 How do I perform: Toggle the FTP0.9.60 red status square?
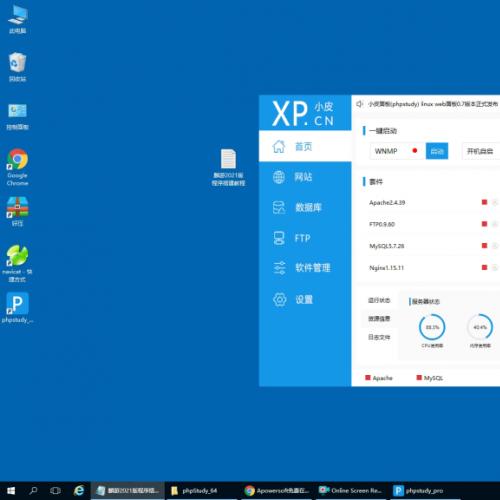[484, 224]
